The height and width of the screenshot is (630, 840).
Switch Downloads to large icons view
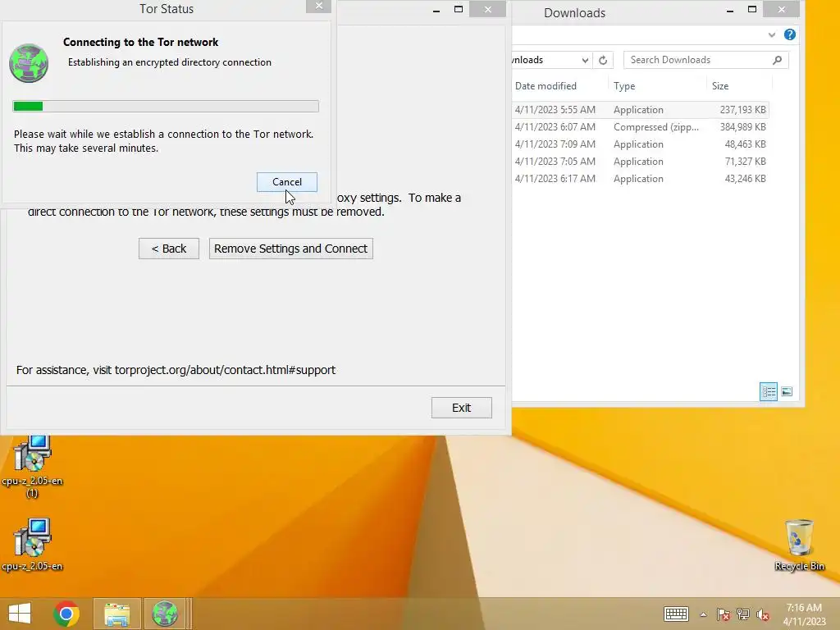point(787,391)
